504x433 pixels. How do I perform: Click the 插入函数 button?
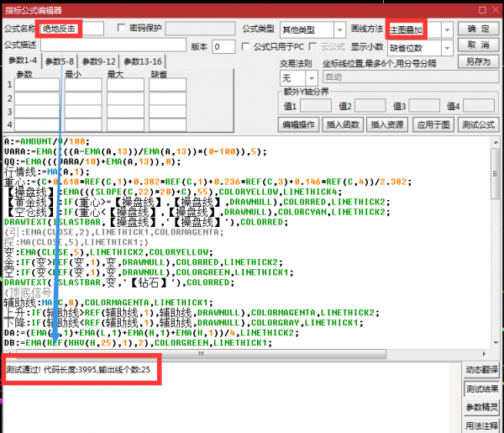pyautogui.click(x=344, y=124)
